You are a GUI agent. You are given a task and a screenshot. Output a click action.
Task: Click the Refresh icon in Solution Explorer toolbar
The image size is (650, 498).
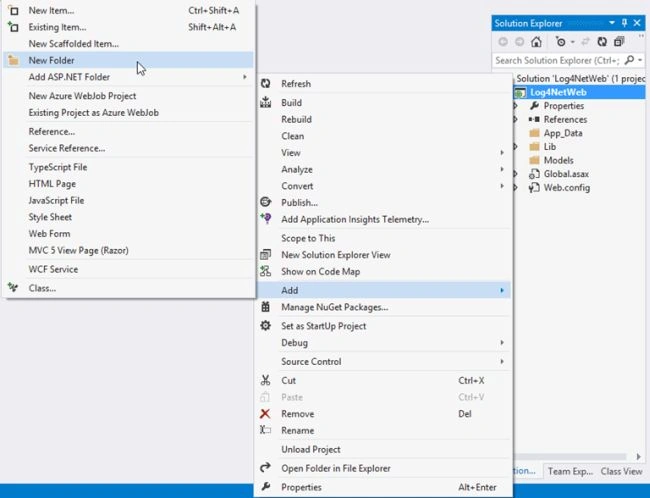click(602, 41)
